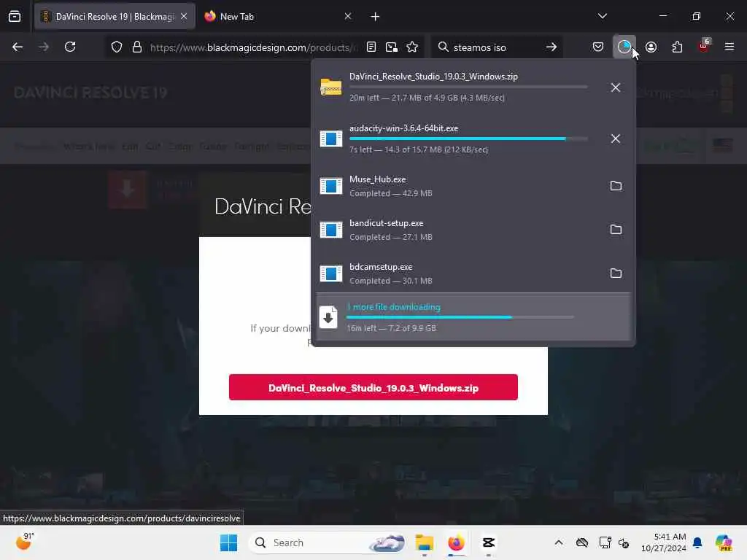Show bandicut-setup.exe in folder
This screenshot has width=747, height=560.
point(616,230)
